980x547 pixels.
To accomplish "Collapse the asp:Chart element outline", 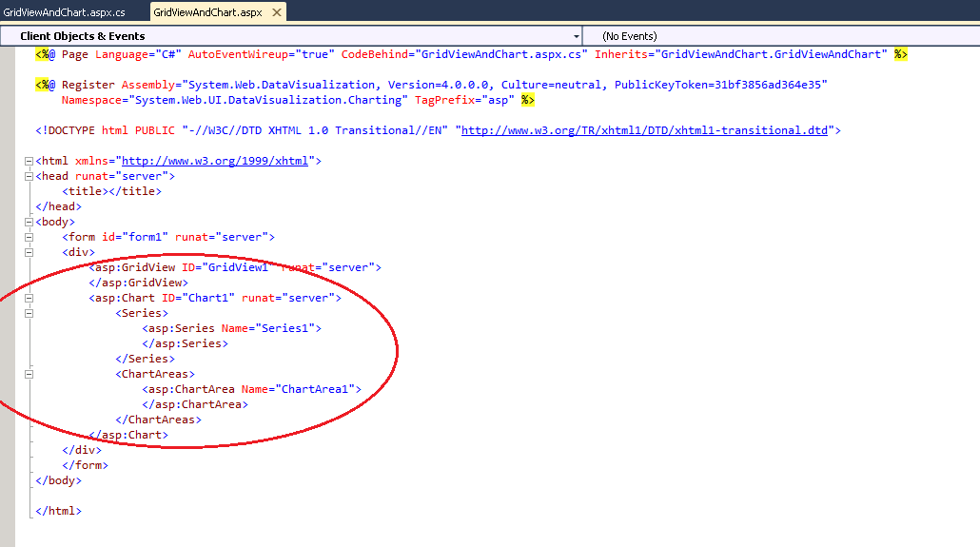I will [x=29, y=298].
